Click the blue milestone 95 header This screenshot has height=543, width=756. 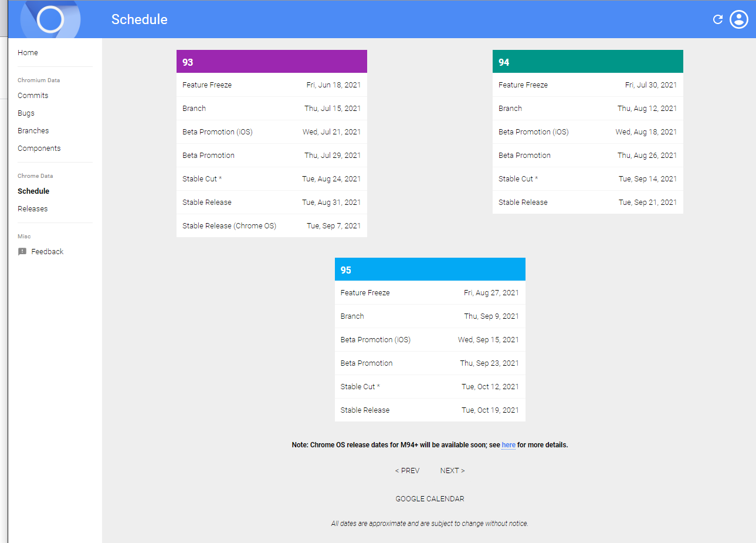tap(430, 269)
